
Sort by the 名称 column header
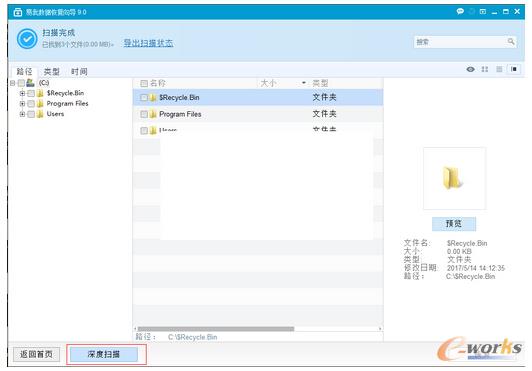tap(158, 83)
